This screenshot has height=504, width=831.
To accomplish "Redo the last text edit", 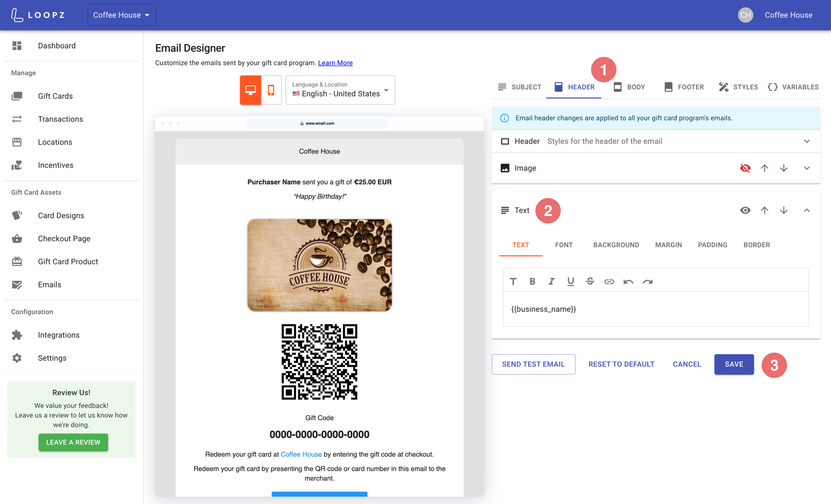I will (x=648, y=281).
